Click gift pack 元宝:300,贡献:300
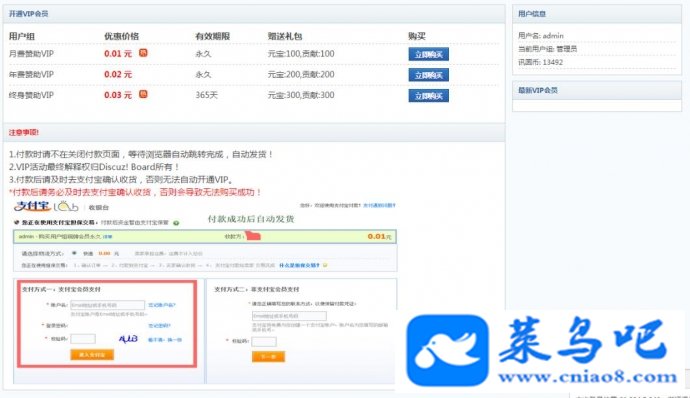The height and width of the screenshot is (398, 690). click(301, 95)
